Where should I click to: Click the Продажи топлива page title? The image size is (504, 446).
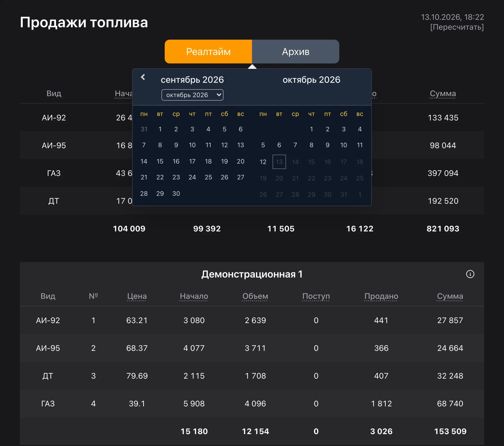(84, 23)
